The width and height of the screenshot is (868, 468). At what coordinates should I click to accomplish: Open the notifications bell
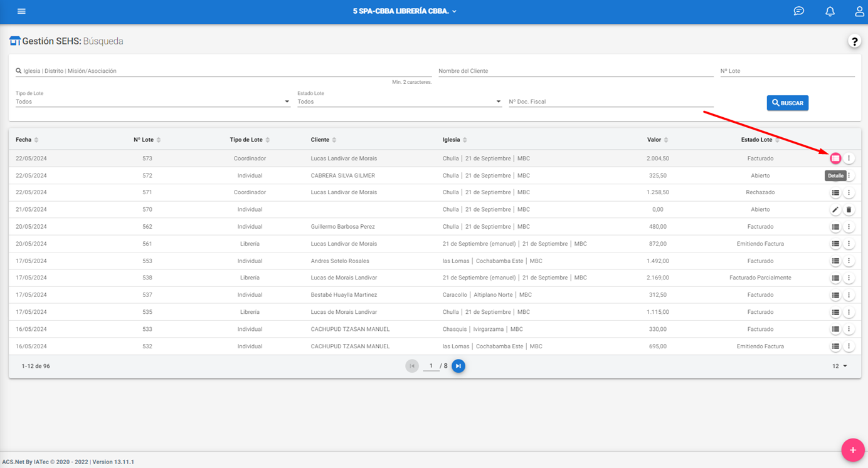830,11
